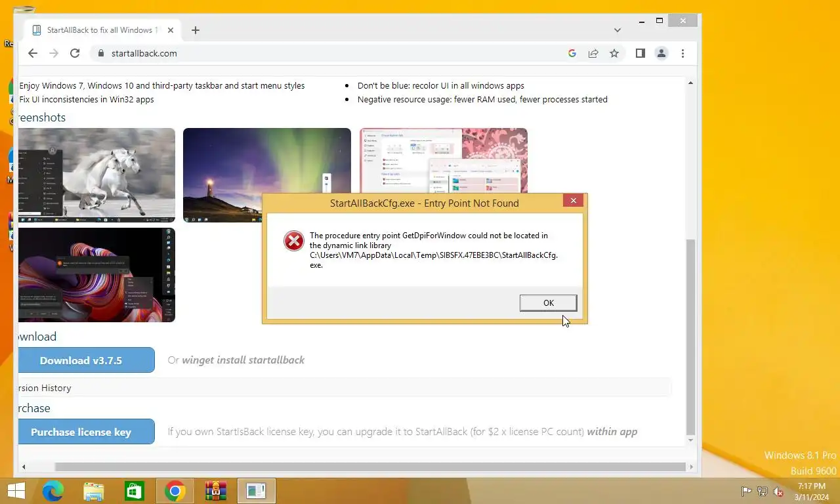
Task: Expand the Version History section
Action: [345, 388]
